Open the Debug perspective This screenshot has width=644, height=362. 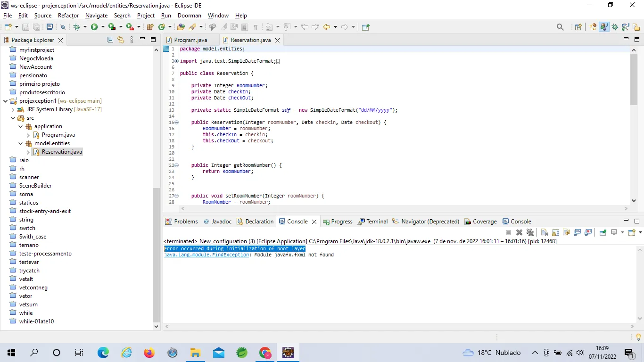tap(615, 27)
